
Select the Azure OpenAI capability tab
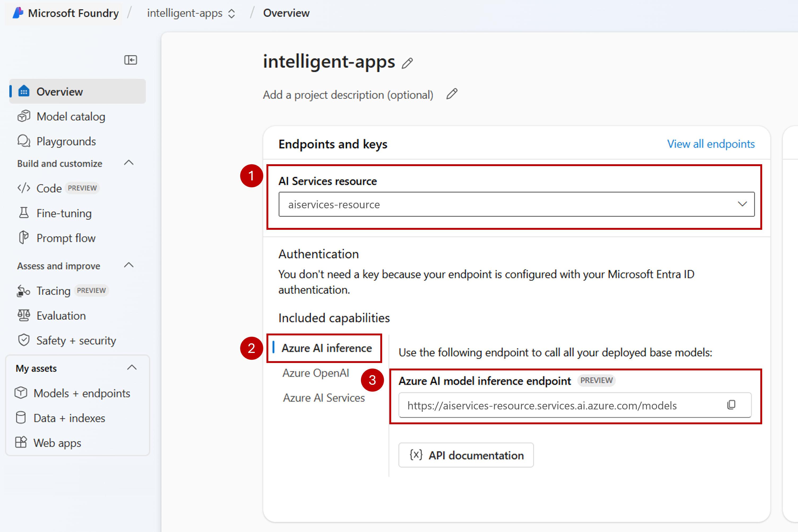click(316, 373)
